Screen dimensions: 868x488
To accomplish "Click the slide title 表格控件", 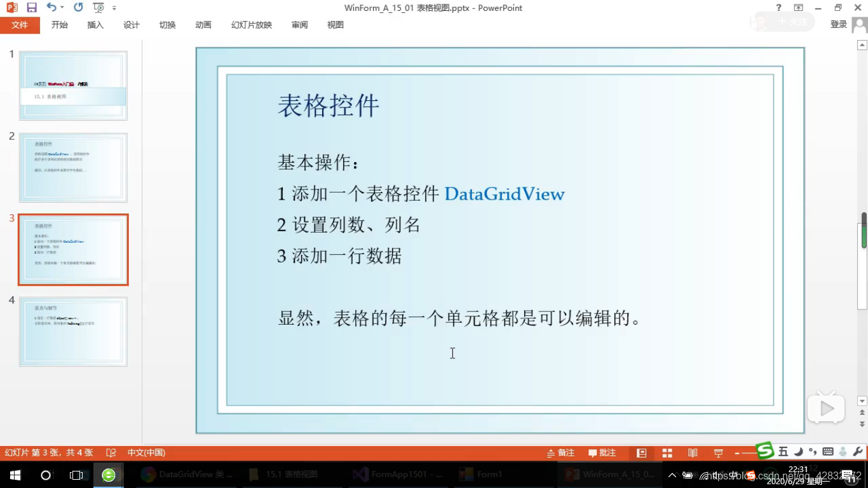I will click(x=329, y=105).
